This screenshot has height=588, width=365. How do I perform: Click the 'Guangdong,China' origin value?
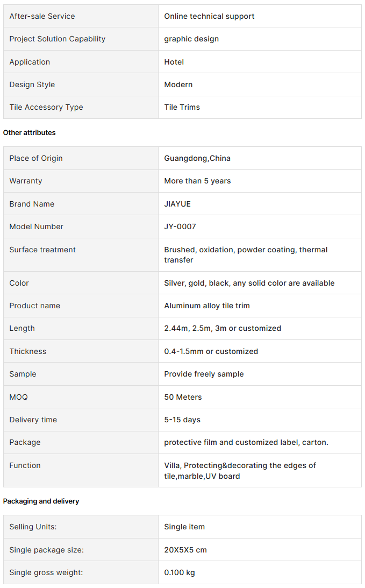197,159
